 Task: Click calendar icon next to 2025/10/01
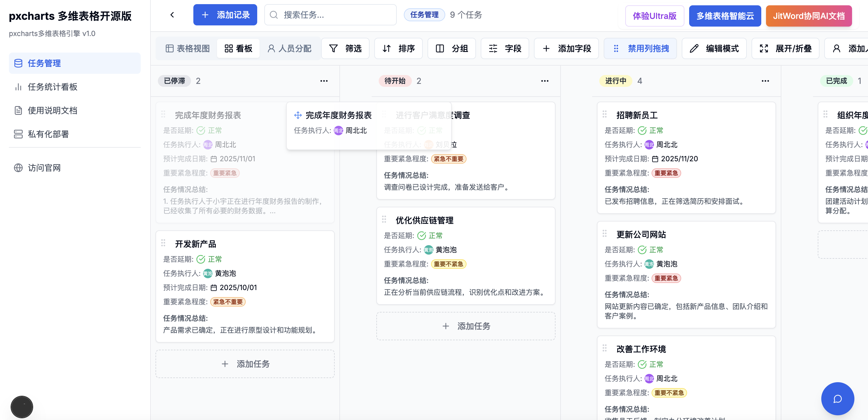(x=214, y=288)
